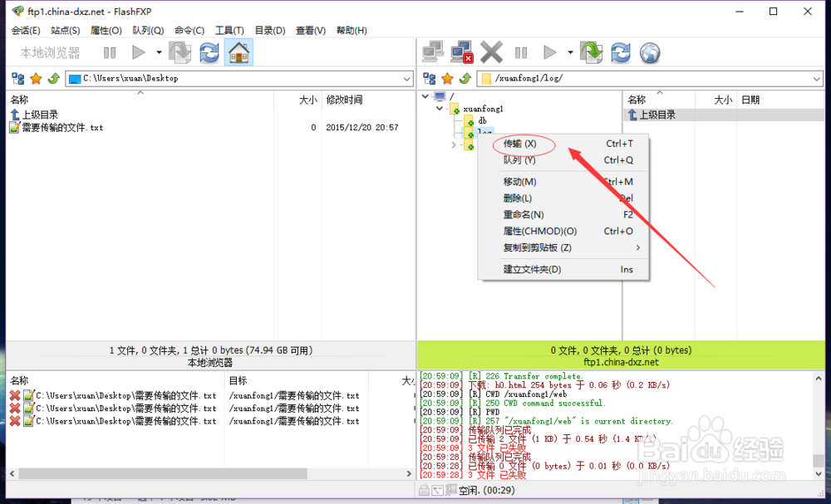Go up one level in remote pane
Viewport: 831px width, 504px height.
coord(465,79)
